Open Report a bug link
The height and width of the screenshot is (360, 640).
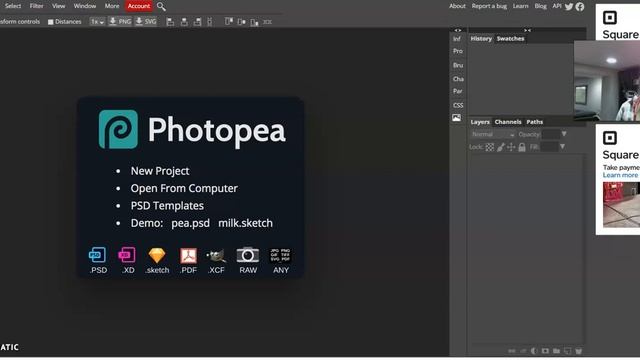tap(489, 6)
